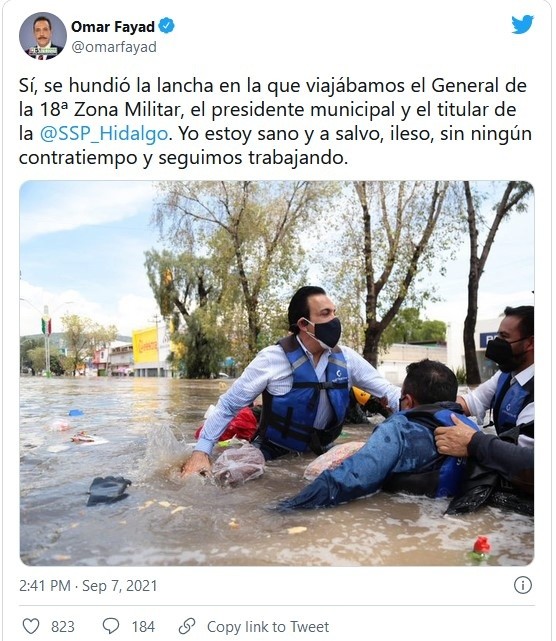Open the @SSP_Hidalgo mention
This screenshot has width=556, height=641.
tap(104, 134)
